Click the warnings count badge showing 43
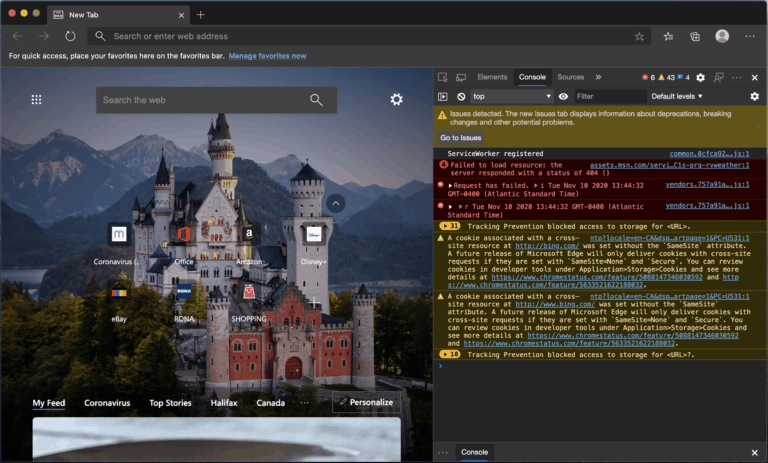The height and width of the screenshot is (463, 768). point(667,77)
